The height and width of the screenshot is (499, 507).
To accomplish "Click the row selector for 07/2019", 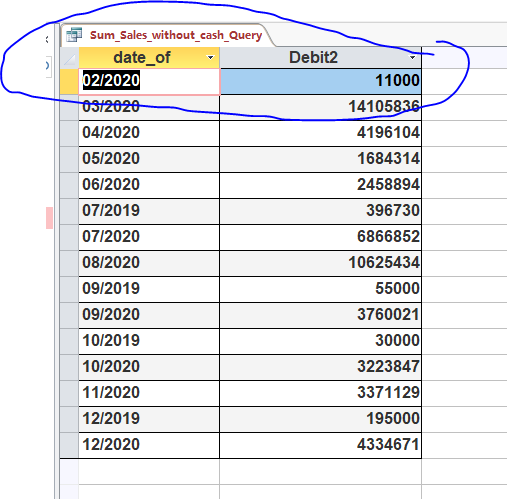I will point(69,211).
